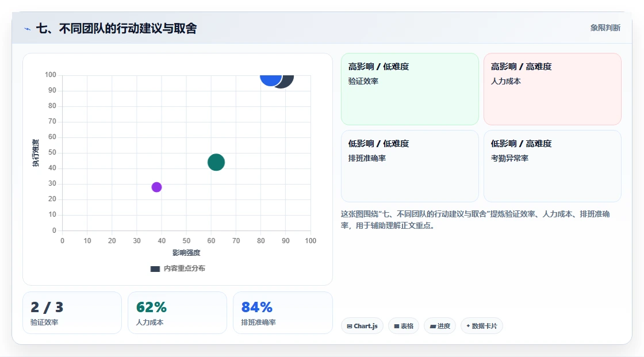Toggle the 内容重点分布 legend item

[x=178, y=268]
